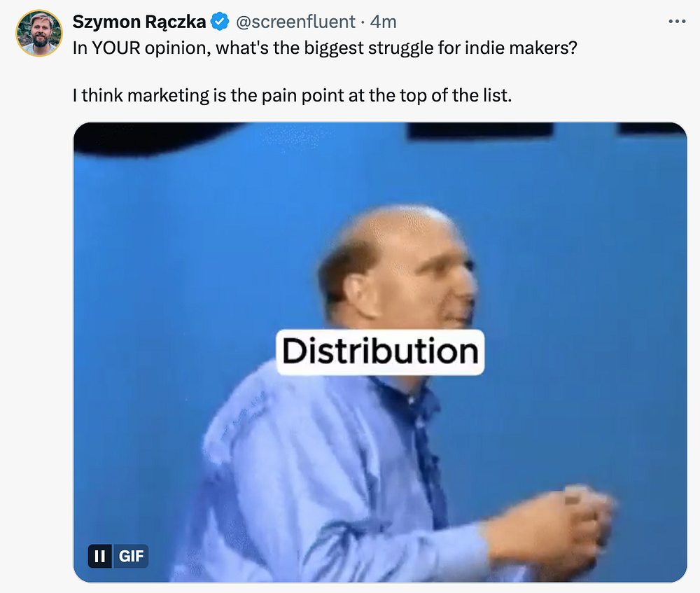The height and width of the screenshot is (593, 700).
Task: Click the Distribution caption on the GIF
Action: 380,351
